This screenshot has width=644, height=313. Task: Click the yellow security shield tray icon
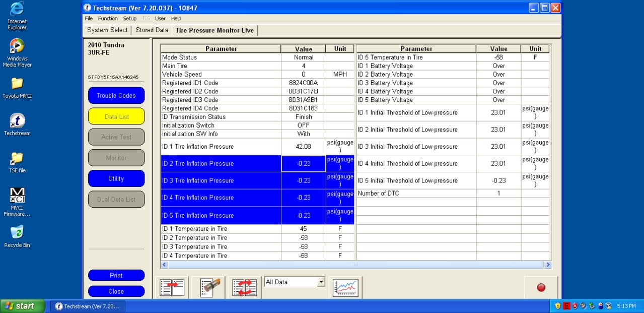point(558,306)
